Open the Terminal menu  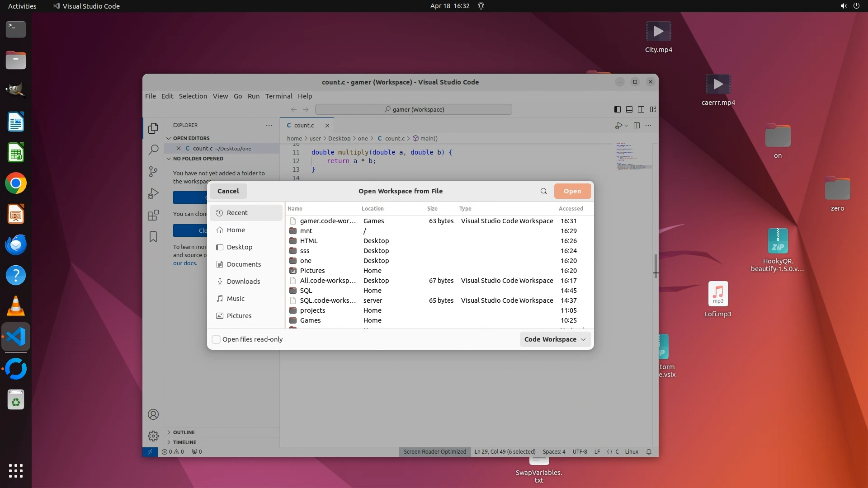(278, 96)
